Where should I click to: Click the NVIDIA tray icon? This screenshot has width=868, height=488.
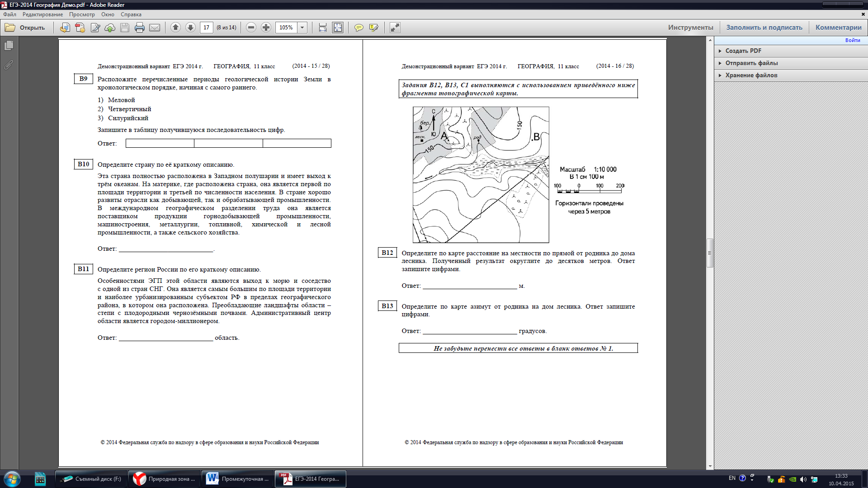pos(793,479)
